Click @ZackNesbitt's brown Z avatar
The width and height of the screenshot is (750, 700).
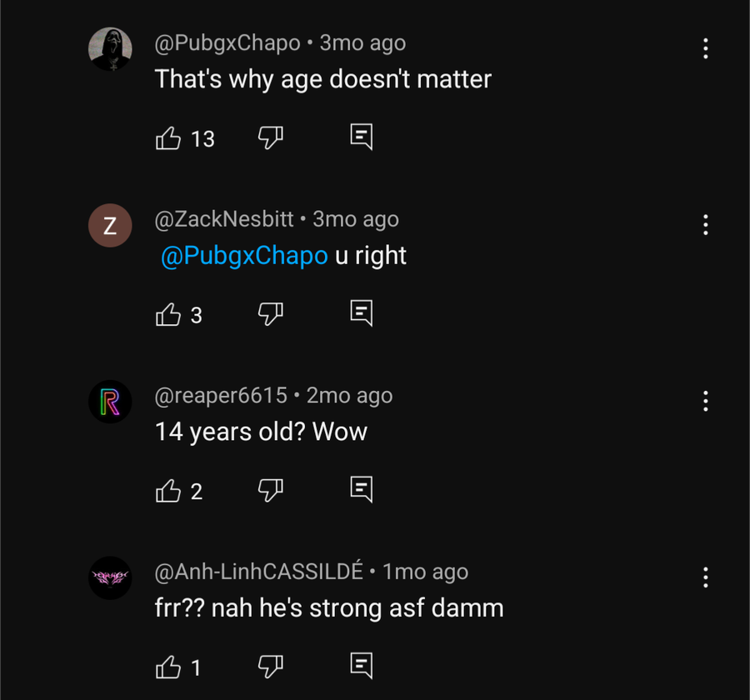coord(110,226)
